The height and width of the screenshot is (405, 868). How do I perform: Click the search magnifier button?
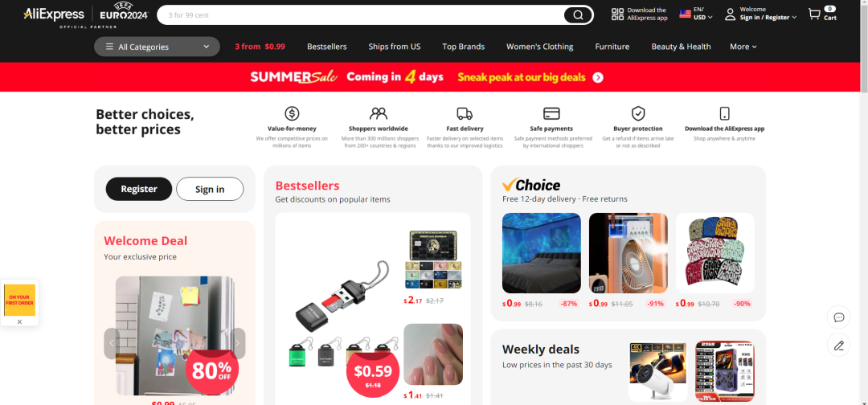[578, 15]
